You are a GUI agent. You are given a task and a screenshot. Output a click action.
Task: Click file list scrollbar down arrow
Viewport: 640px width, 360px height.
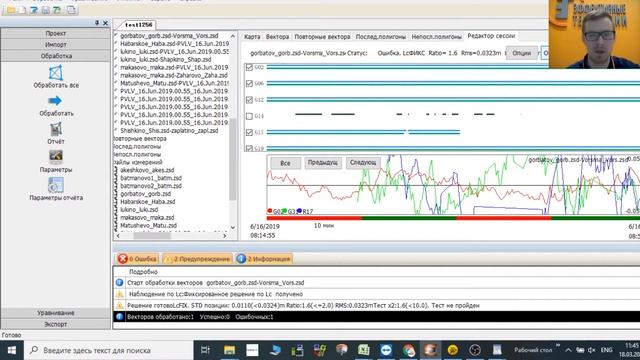pyautogui.click(x=233, y=227)
